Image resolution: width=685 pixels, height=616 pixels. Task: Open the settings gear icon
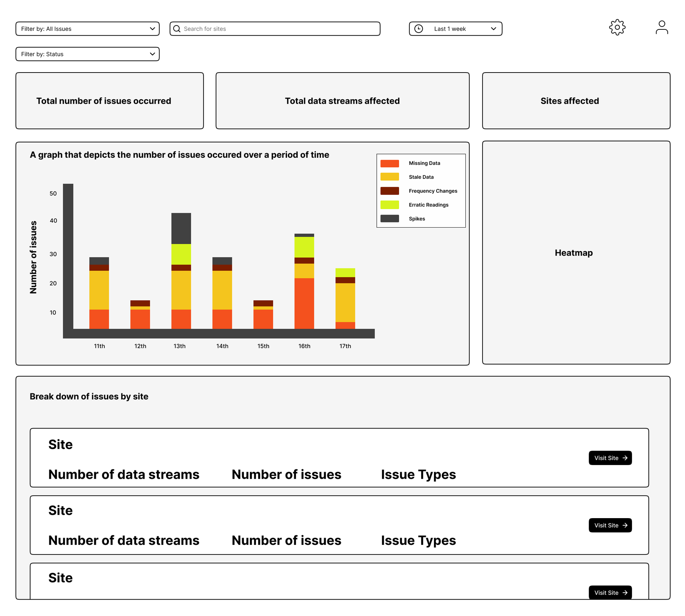[617, 27]
